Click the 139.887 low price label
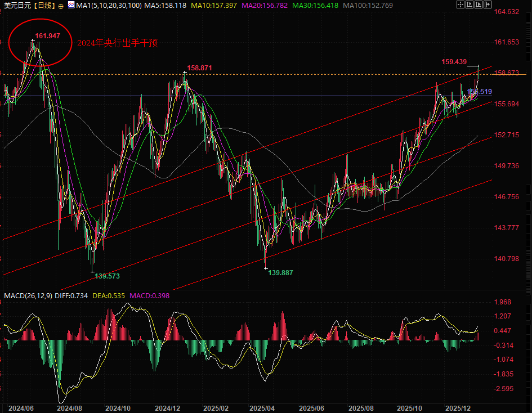Viewport: 532px width, 413px height. pos(280,272)
